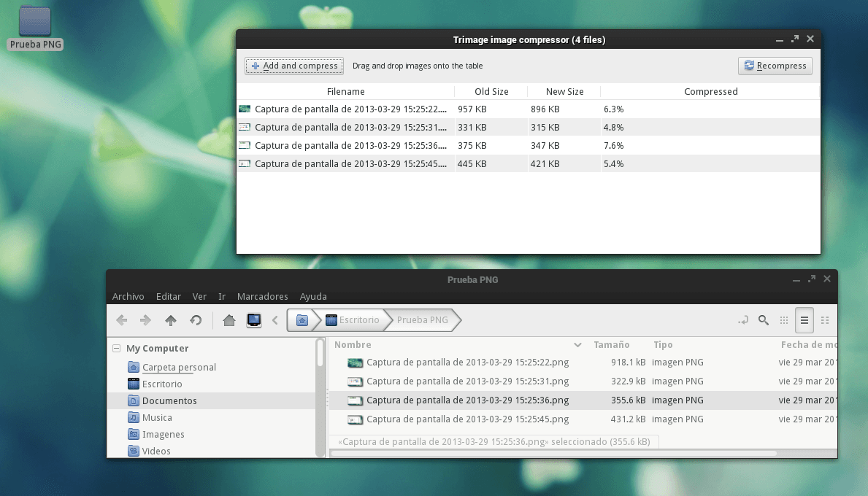Open the Marcadores menu

click(x=262, y=296)
